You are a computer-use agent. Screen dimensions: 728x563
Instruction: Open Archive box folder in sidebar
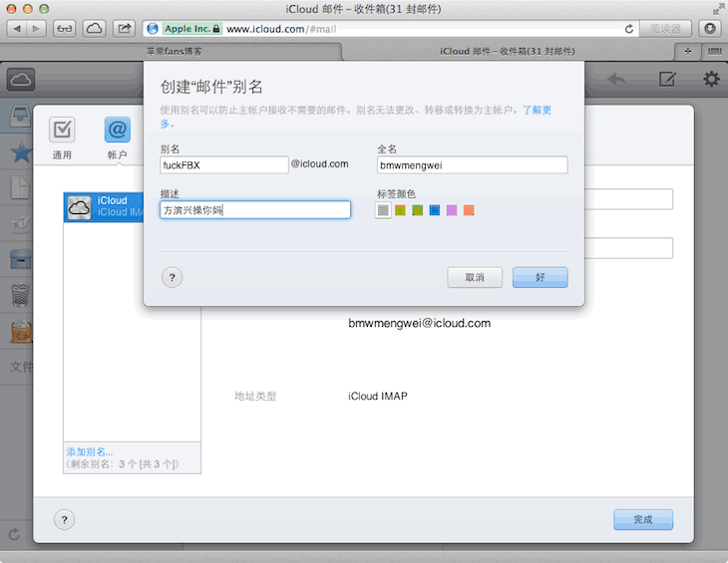(x=20, y=259)
